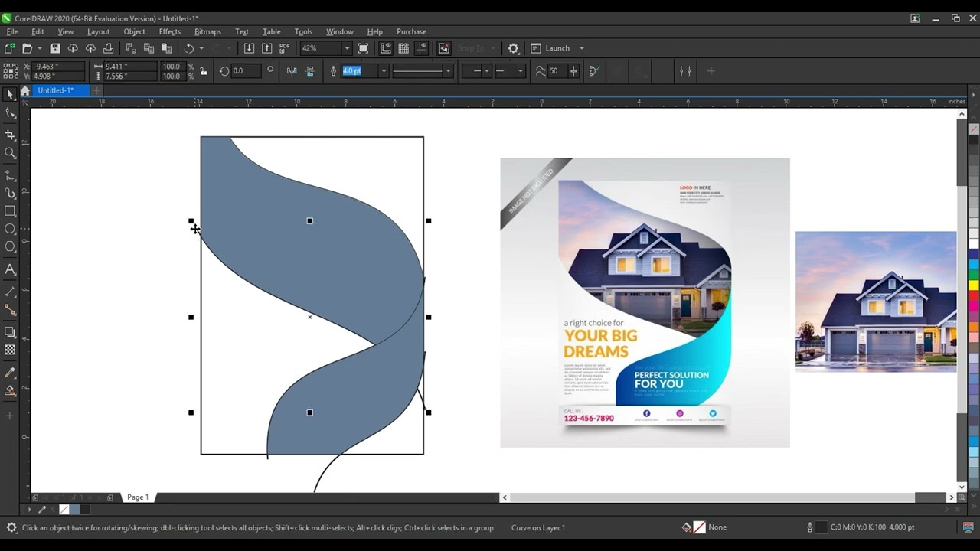This screenshot has height=551, width=980.
Task: Select the Artistic Media tool
Action: point(10,194)
